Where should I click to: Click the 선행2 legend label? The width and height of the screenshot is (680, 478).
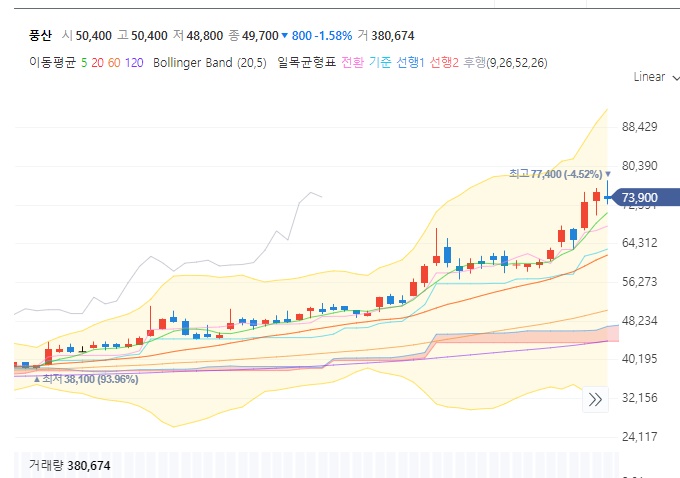coord(444,62)
